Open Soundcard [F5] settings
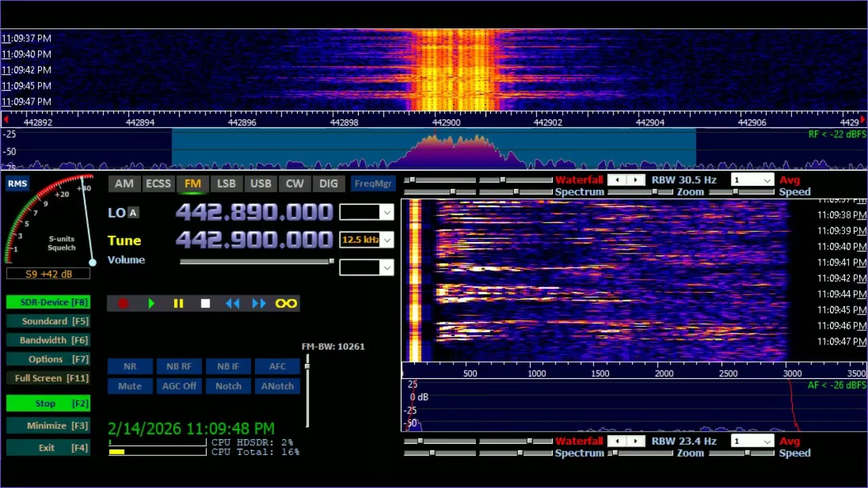Image resolution: width=868 pixels, height=488 pixels. tap(48, 321)
